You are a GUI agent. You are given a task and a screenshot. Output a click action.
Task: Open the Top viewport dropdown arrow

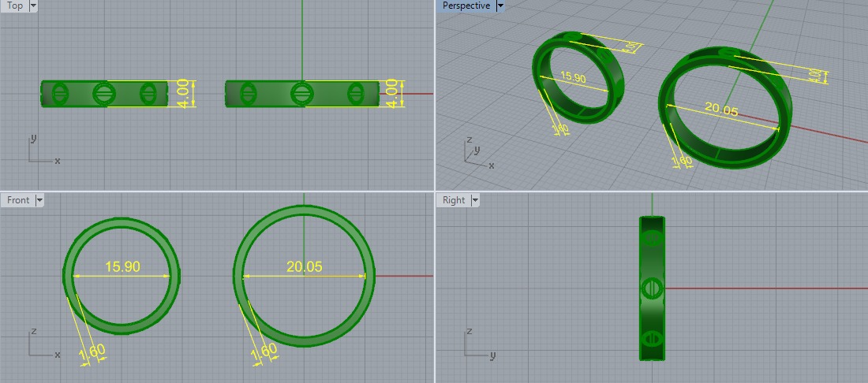[x=32, y=6]
